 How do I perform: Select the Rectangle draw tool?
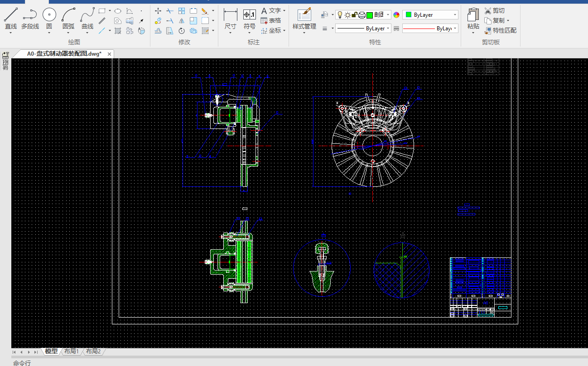click(x=102, y=11)
